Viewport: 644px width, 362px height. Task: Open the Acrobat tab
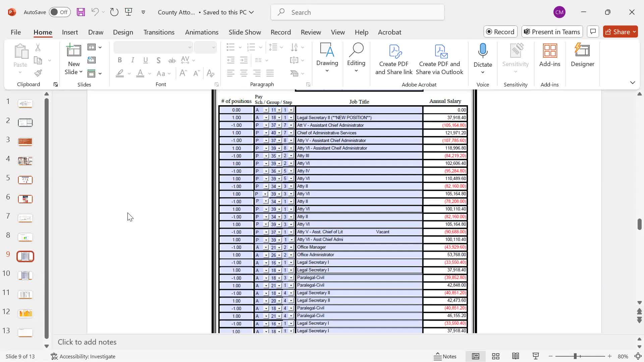(x=389, y=32)
